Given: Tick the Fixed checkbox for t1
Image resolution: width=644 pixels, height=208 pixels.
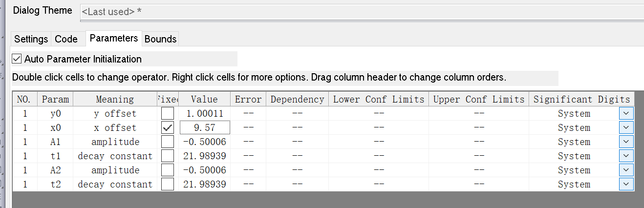Looking at the screenshot, I should click(168, 156).
